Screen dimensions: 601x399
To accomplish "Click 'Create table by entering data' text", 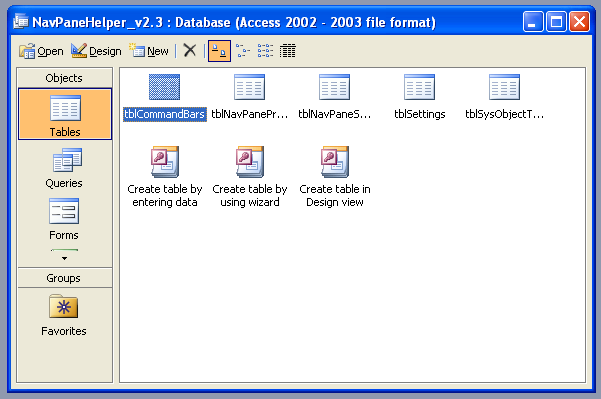I will pos(165,195).
